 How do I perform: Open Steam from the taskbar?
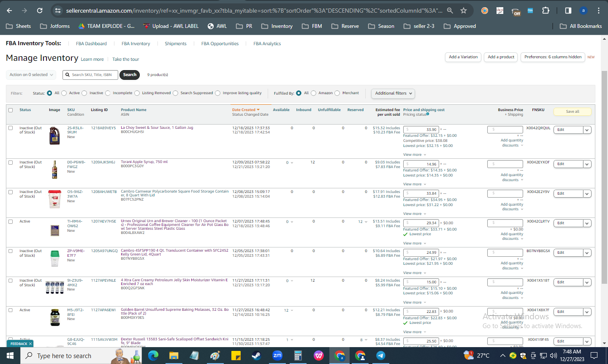[x=257, y=356]
